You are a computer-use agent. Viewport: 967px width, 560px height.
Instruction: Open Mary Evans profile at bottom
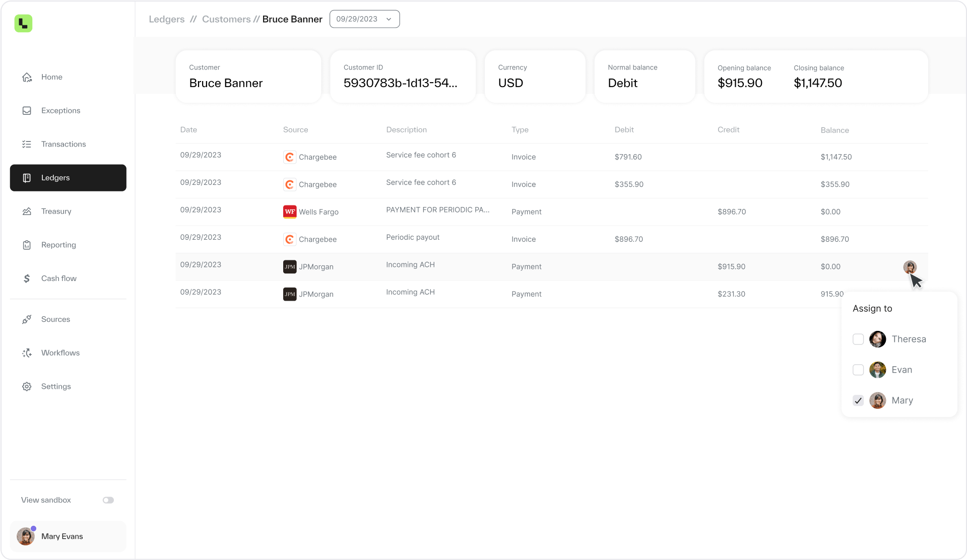pos(68,536)
